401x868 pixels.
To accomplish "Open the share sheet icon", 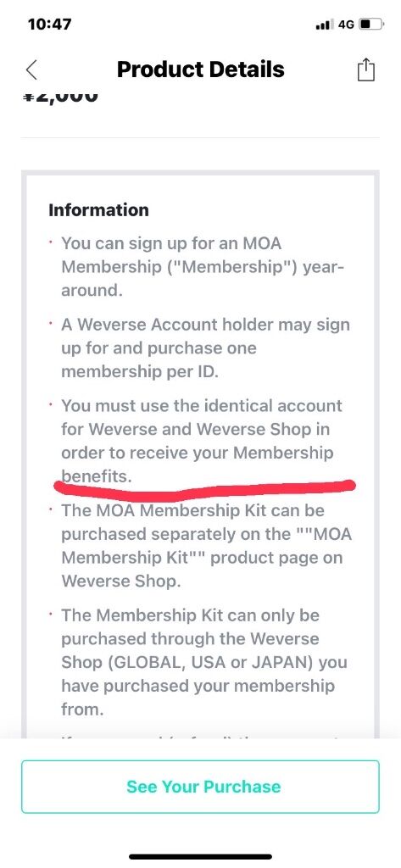I will coord(365,70).
